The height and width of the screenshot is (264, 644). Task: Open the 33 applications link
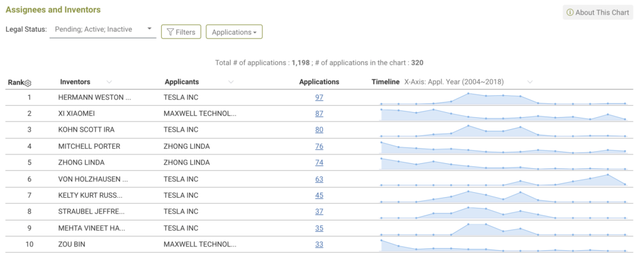tap(319, 244)
